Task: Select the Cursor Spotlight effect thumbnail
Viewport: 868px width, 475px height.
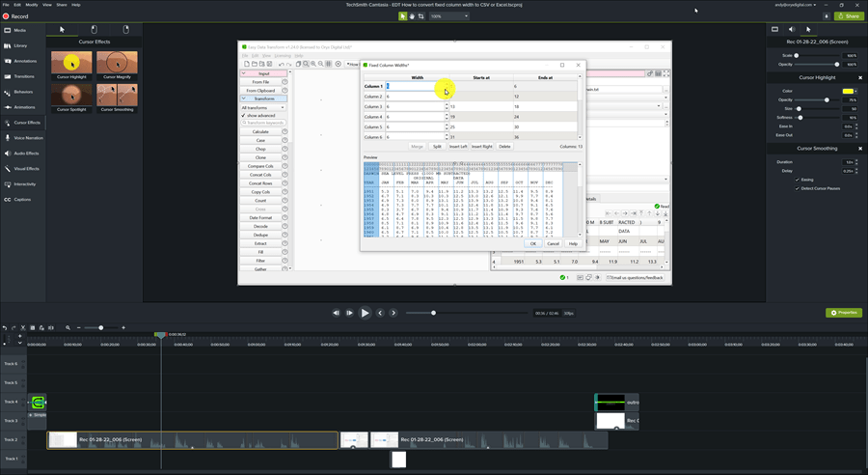Action: point(71,95)
